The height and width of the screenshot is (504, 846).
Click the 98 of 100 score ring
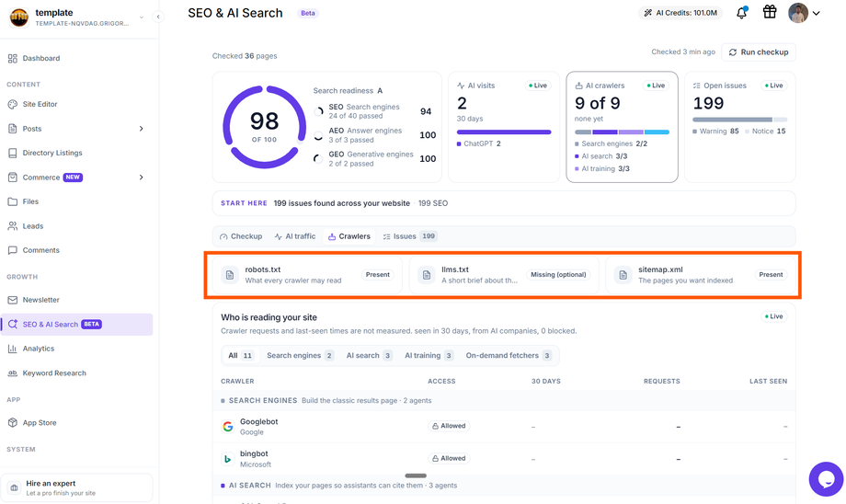pyautogui.click(x=265, y=127)
